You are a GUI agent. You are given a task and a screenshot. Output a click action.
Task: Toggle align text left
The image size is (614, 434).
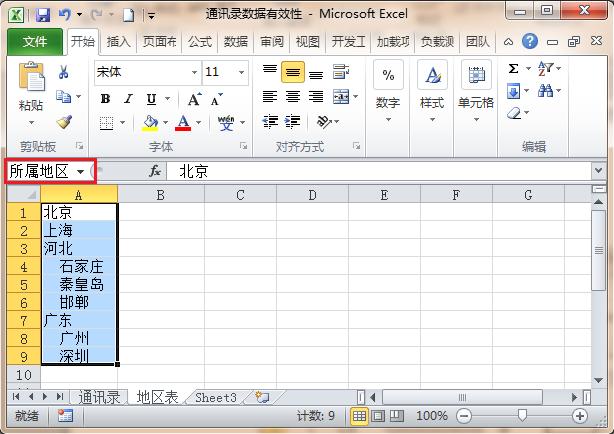(270, 96)
